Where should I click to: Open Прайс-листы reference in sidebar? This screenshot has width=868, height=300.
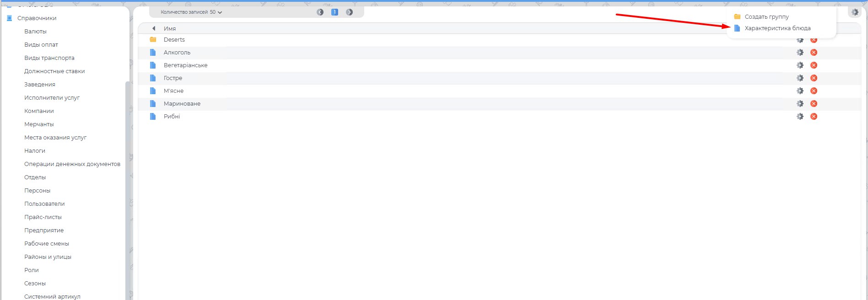pos(43,217)
